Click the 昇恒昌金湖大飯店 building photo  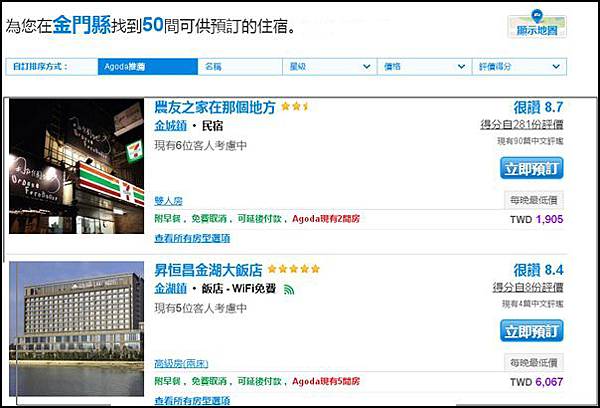77,329
